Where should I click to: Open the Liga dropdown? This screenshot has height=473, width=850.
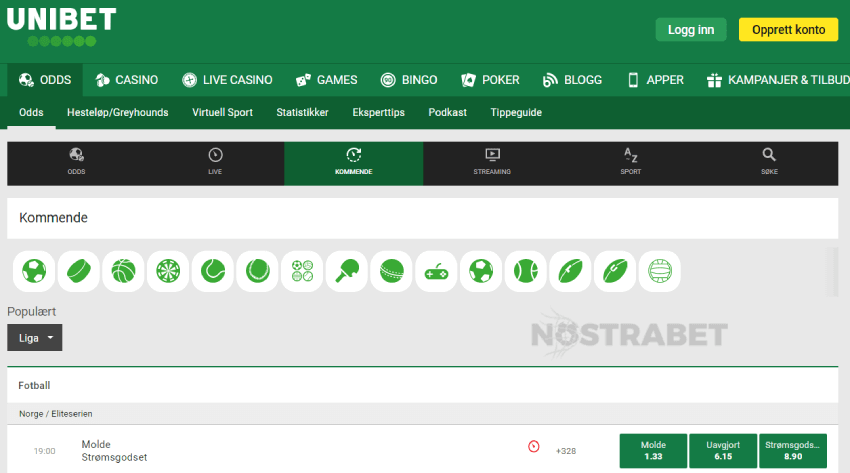click(x=35, y=338)
